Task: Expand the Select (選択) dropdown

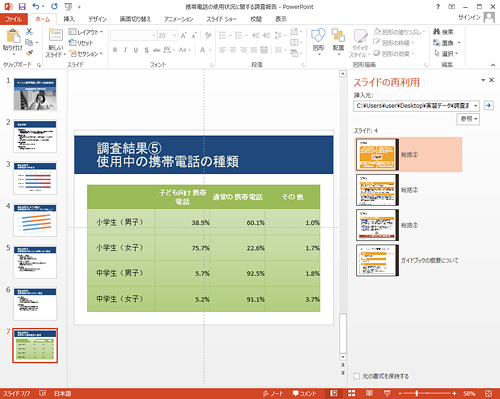Action: point(446,53)
